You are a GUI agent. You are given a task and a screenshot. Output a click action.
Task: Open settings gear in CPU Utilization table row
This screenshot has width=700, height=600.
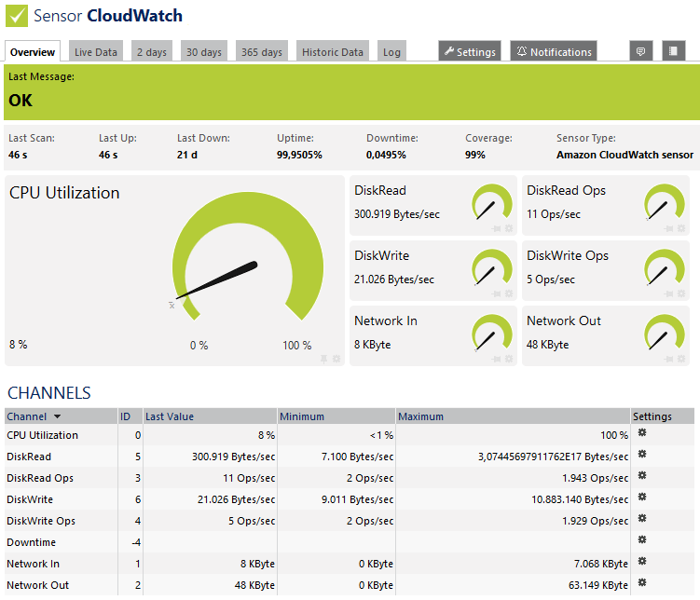(642, 432)
